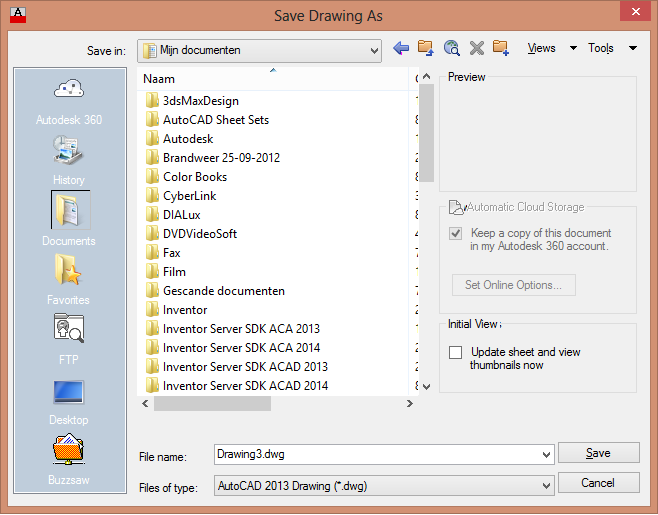Select the Brandweer 25-09-2012 folder
This screenshot has width=658, height=515.
[213, 158]
